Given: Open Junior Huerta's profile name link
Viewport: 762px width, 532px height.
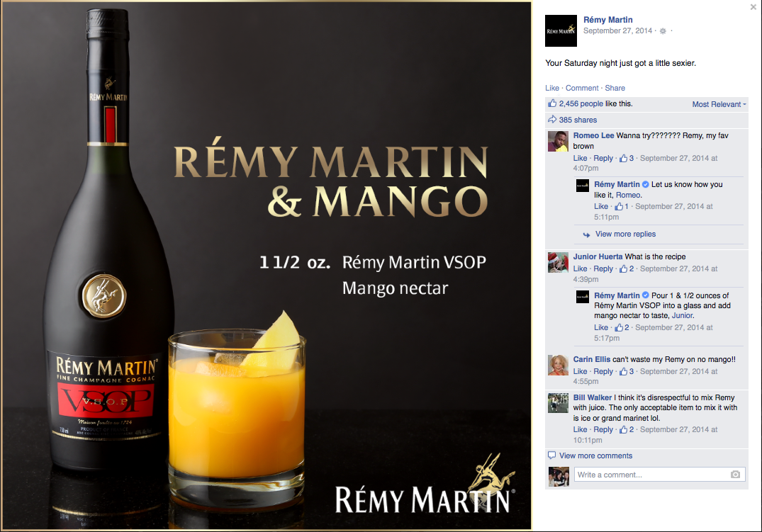Looking at the screenshot, I should 598,256.
